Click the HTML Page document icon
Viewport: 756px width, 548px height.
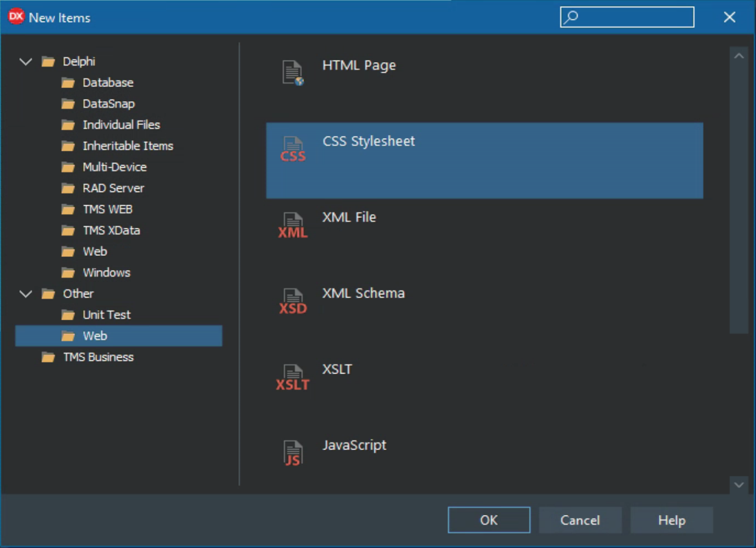(x=293, y=73)
